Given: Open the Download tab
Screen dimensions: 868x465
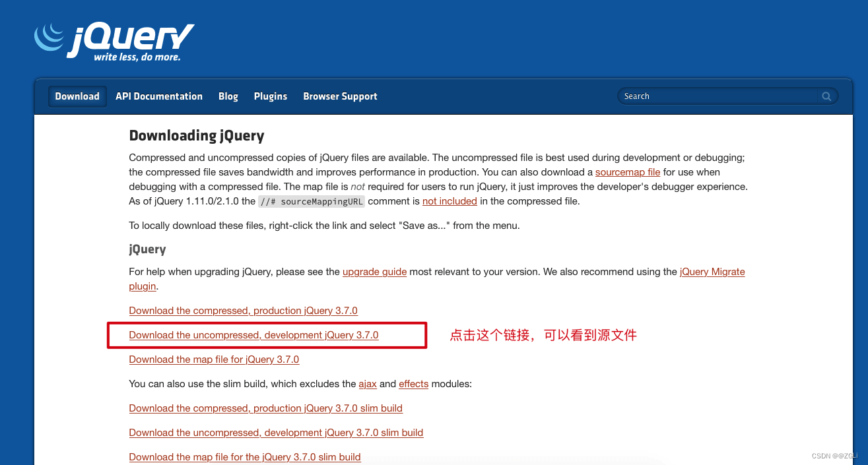Looking at the screenshot, I should (77, 96).
